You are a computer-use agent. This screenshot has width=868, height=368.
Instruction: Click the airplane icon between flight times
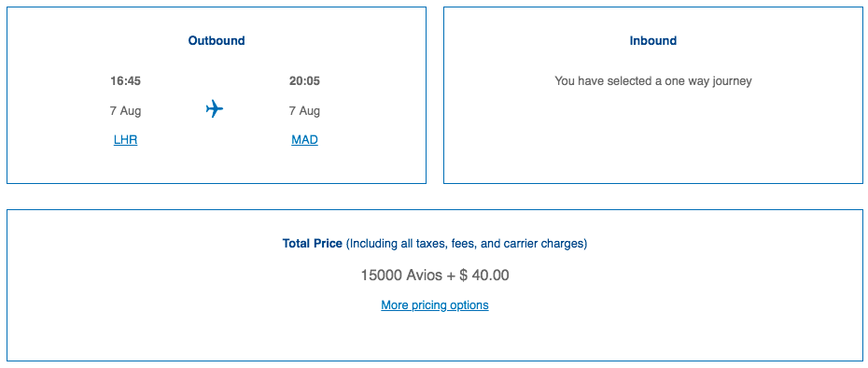[x=215, y=109]
